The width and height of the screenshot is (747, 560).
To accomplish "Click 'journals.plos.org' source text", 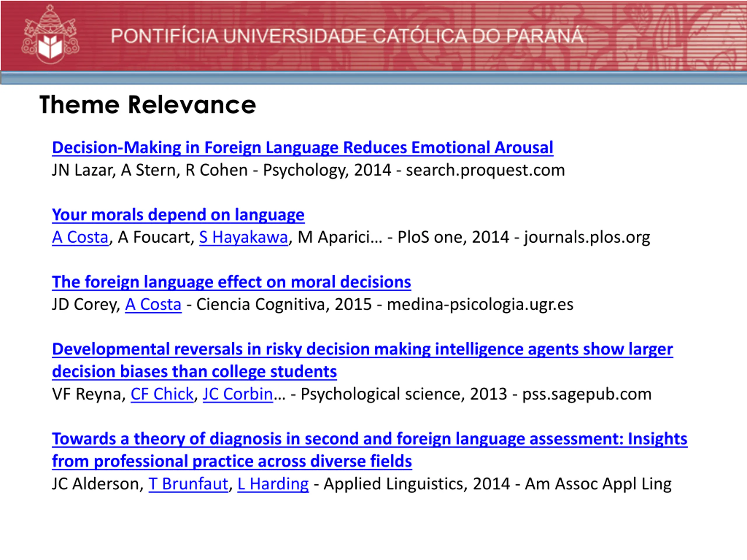I will tap(587, 237).
